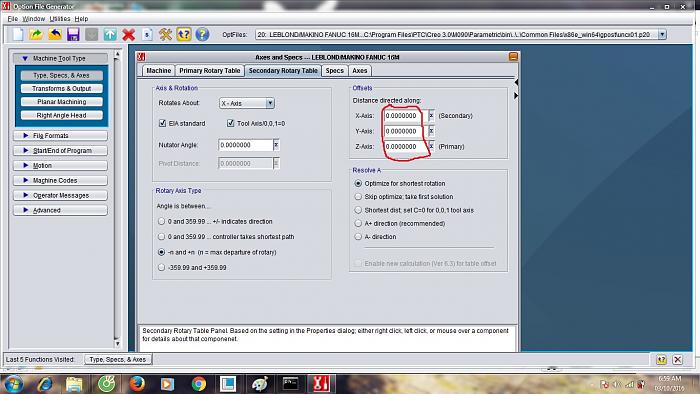Select Skip optimize; take first solution

point(358,196)
